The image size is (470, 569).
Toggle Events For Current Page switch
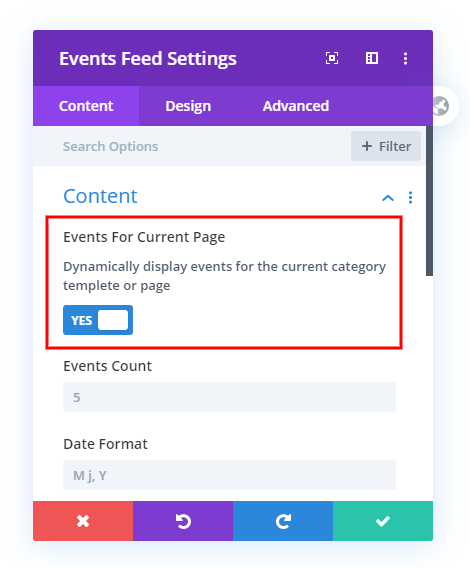(98, 320)
